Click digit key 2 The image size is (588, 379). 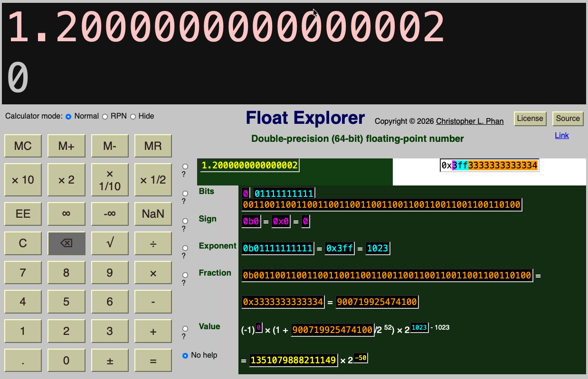[66, 331]
